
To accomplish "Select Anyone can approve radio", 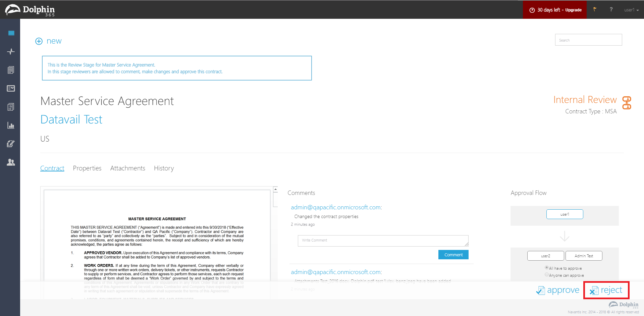I will coord(547,275).
